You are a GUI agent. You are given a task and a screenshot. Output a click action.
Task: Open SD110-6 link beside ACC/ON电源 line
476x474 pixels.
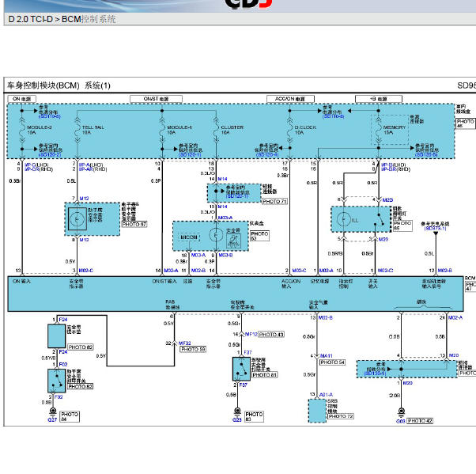[x=334, y=116]
